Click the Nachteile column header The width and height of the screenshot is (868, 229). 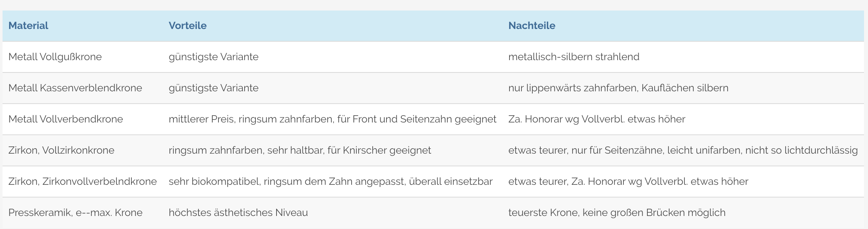532,26
